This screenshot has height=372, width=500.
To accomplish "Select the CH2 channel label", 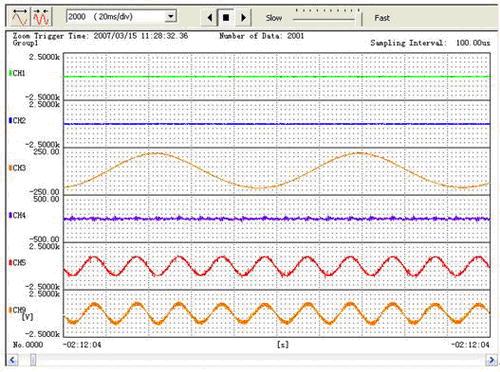I will (x=19, y=121).
